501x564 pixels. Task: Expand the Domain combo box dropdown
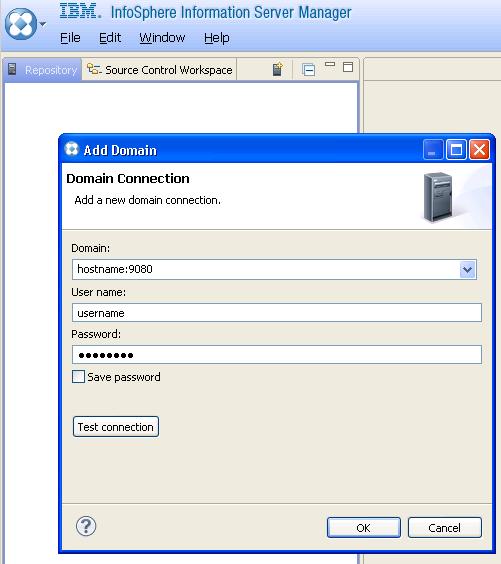pyautogui.click(x=468, y=269)
